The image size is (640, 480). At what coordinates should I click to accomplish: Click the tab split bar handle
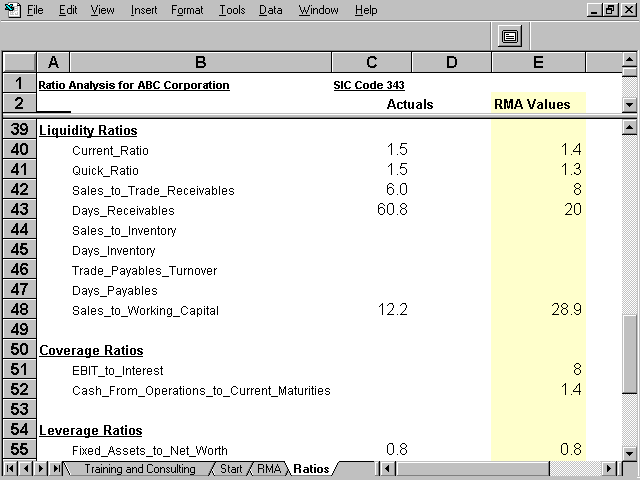point(377,468)
